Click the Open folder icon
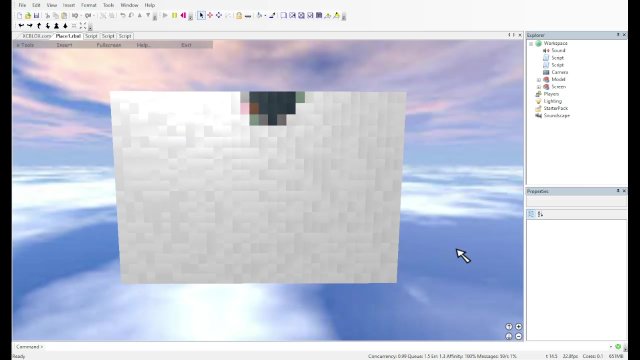 click(x=28, y=16)
